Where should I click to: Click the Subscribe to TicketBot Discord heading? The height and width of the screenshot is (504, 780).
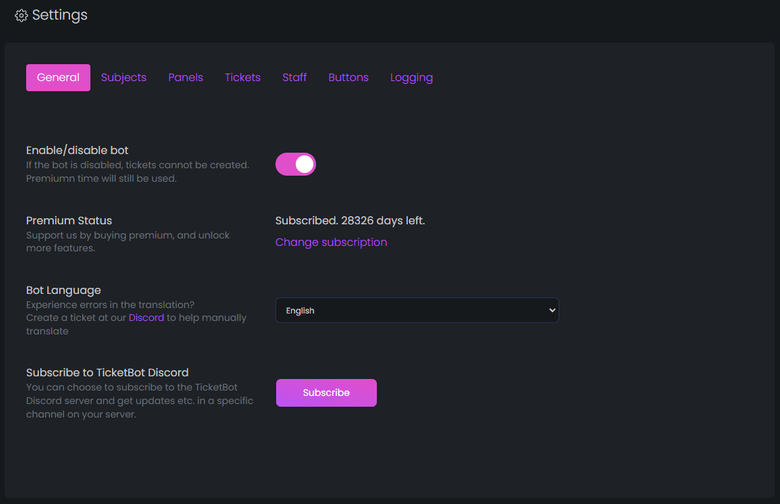107,372
